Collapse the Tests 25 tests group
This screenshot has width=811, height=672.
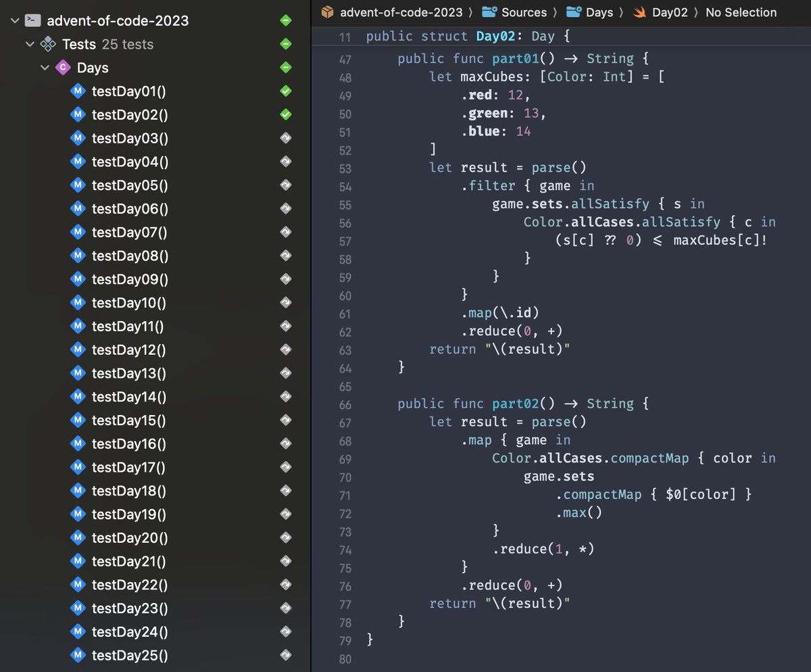30,45
